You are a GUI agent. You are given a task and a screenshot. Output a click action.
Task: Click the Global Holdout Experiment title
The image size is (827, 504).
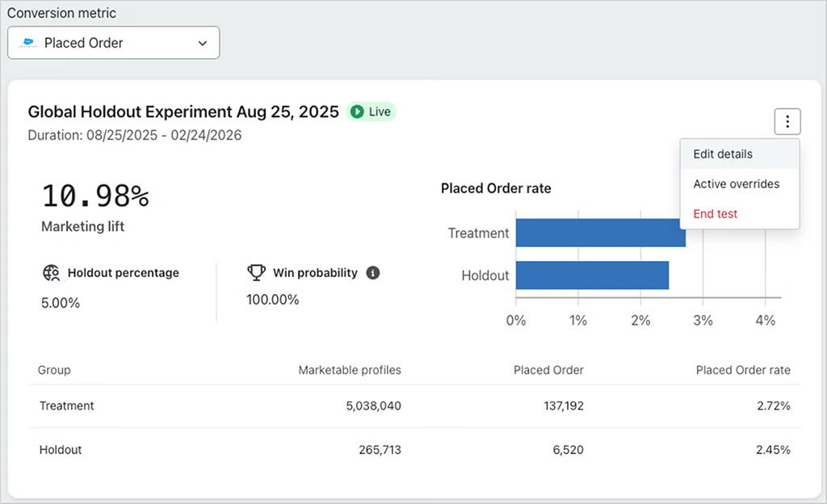[x=183, y=111]
